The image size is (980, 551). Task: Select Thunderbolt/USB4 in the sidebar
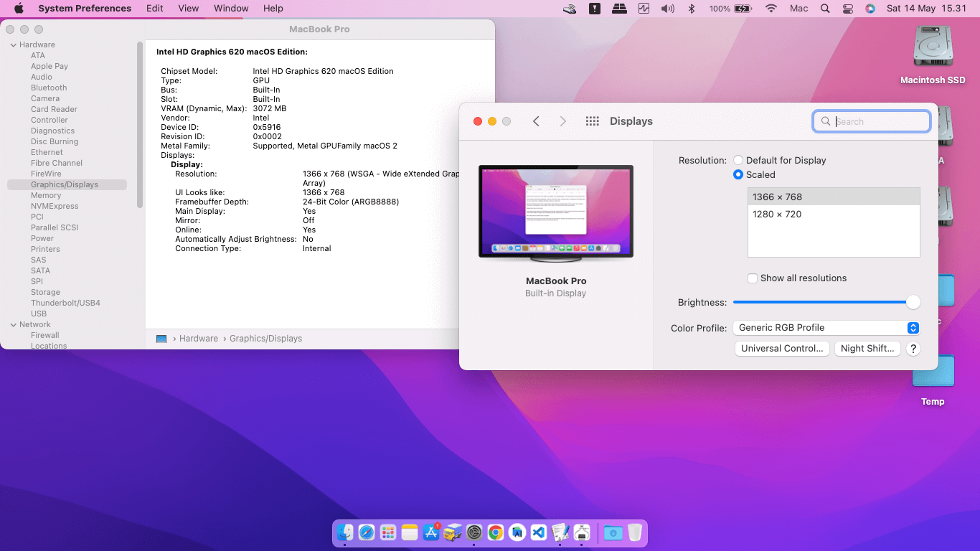(65, 303)
